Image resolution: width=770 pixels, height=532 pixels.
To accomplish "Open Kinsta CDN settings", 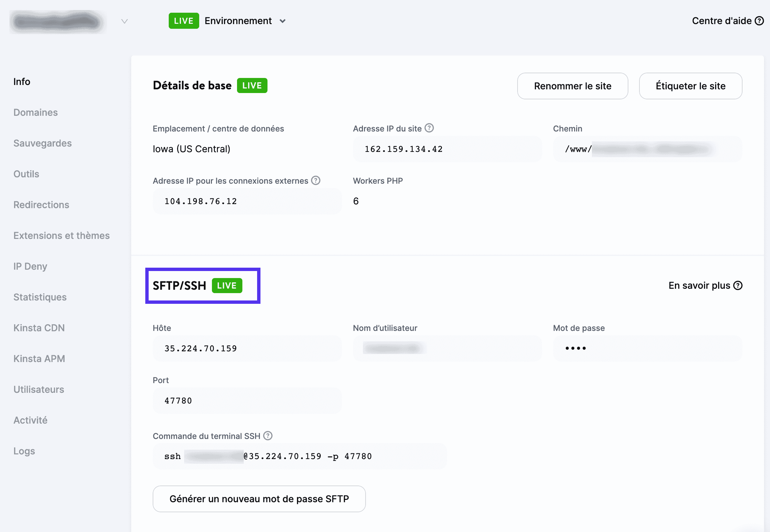I will click(x=39, y=328).
